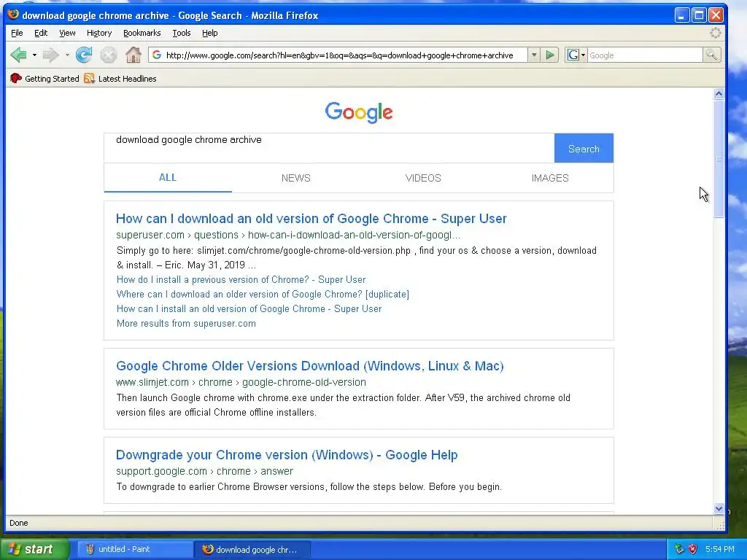Click the red security shield tray icon
The image size is (747, 560).
click(x=693, y=549)
